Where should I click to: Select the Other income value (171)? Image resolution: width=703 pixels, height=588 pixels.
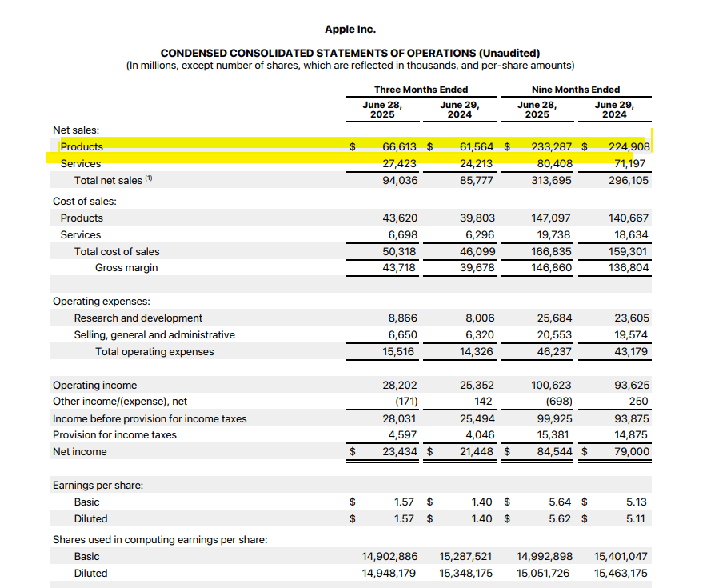point(406,402)
